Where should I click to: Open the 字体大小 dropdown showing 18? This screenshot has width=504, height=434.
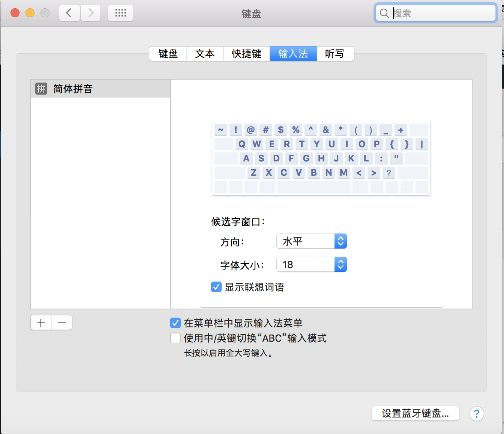tap(311, 264)
